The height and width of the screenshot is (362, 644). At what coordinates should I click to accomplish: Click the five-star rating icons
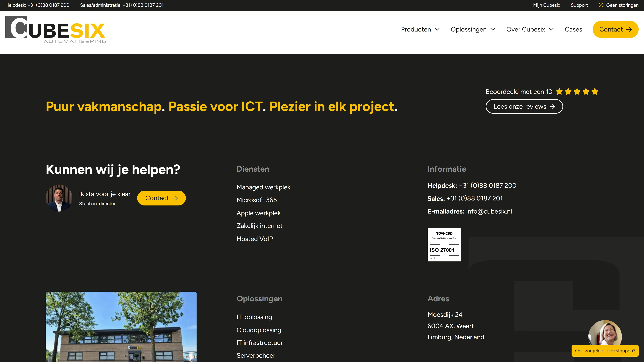tap(577, 92)
